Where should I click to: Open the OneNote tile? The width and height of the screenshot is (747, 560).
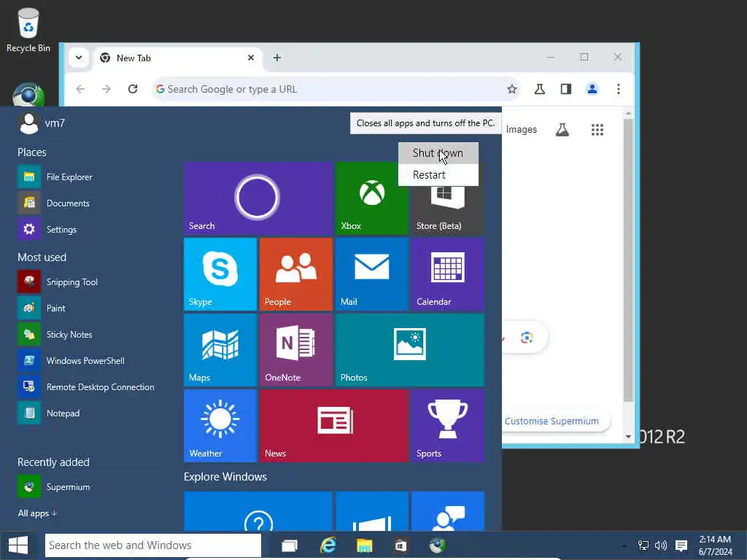(x=296, y=350)
